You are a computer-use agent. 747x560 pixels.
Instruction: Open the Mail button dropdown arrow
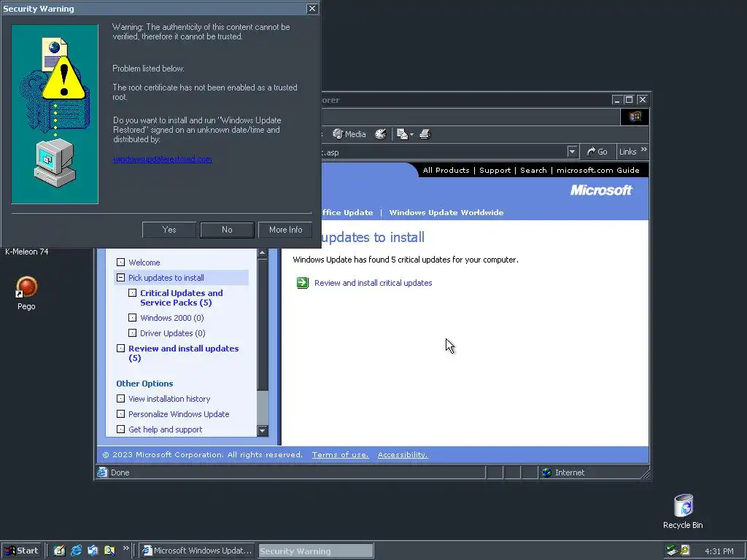point(411,135)
